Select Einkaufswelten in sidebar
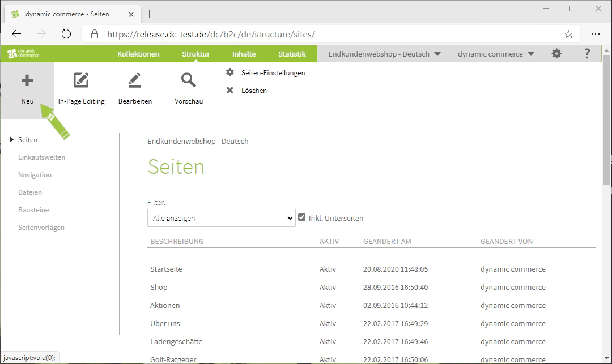 41,157
